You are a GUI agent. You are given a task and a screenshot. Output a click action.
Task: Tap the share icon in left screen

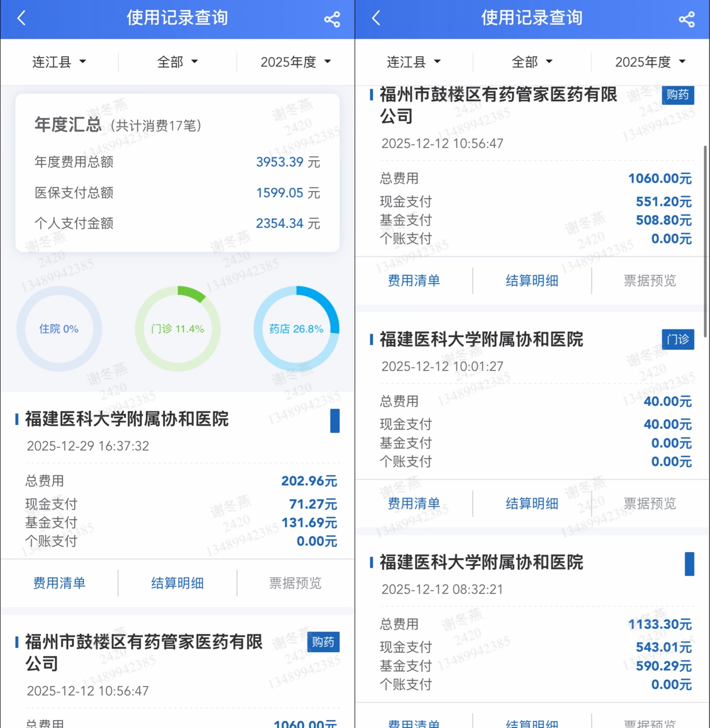[x=332, y=20]
